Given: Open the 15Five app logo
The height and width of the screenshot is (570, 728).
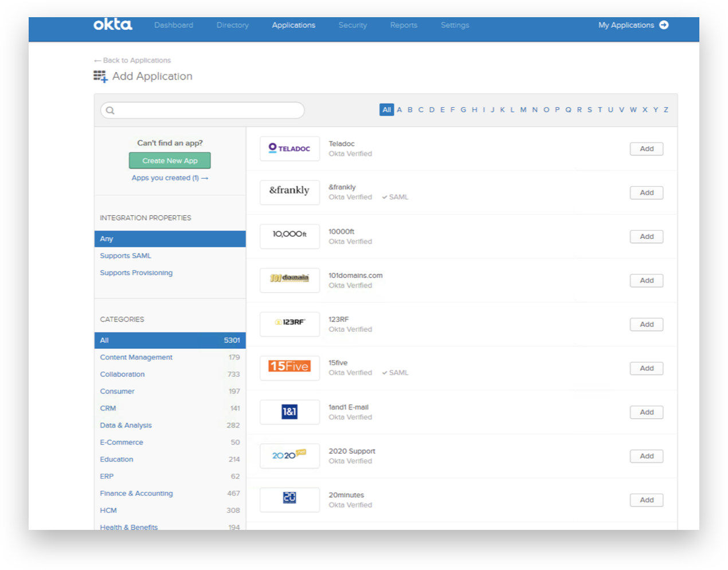Looking at the screenshot, I should click(x=289, y=368).
